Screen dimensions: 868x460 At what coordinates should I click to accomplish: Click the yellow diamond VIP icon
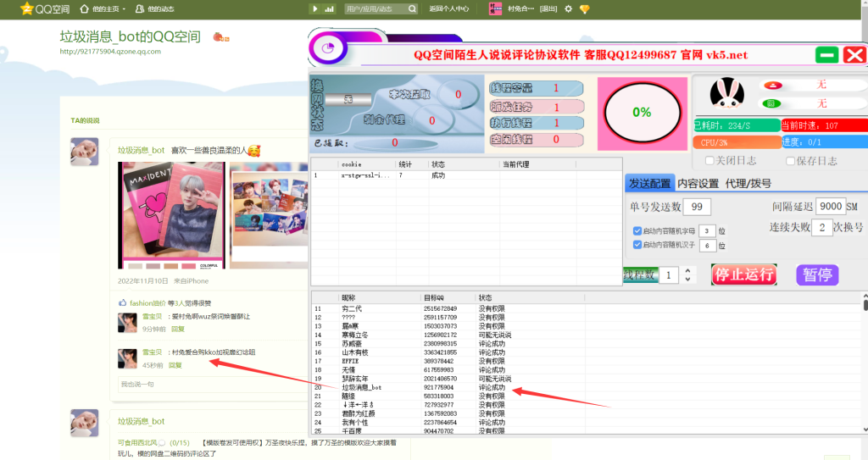click(584, 9)
